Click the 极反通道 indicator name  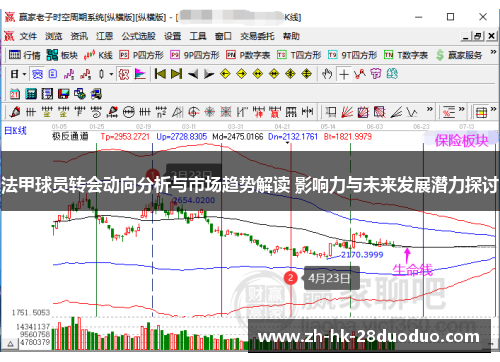70,136
